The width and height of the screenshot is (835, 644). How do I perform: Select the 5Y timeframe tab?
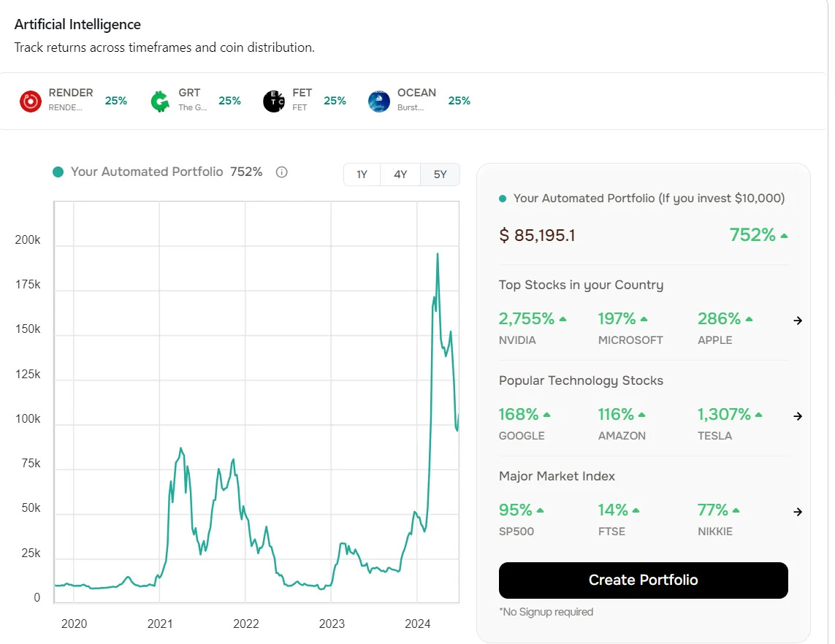pos(440,175)
